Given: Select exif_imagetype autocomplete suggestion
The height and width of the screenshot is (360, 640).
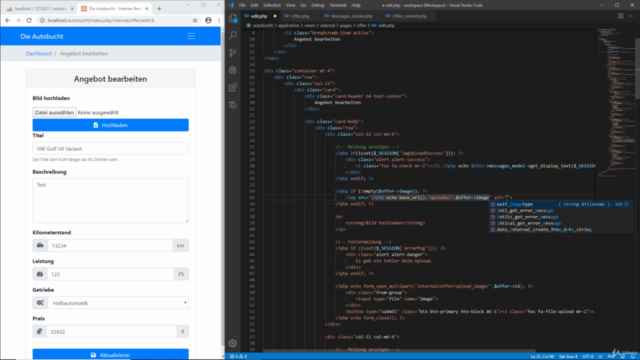Looking at the screenshot, I should pos(561,204).
